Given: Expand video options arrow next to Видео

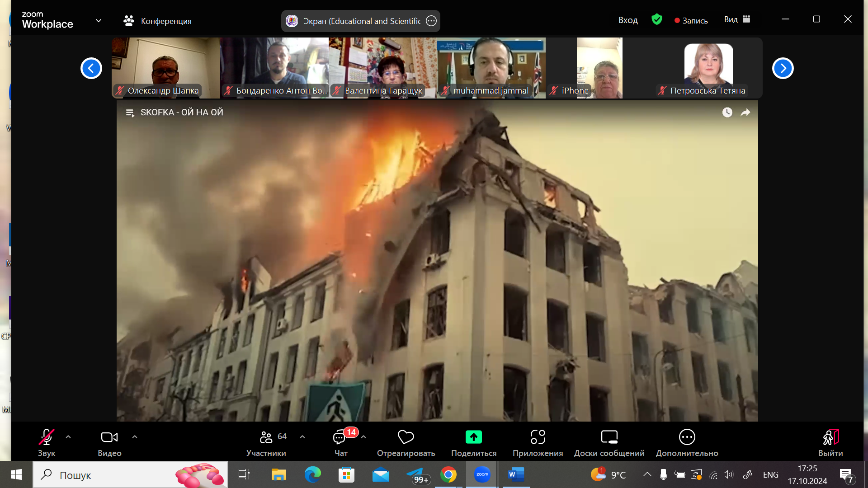Looking at the screenshot, I should (135, 437).
